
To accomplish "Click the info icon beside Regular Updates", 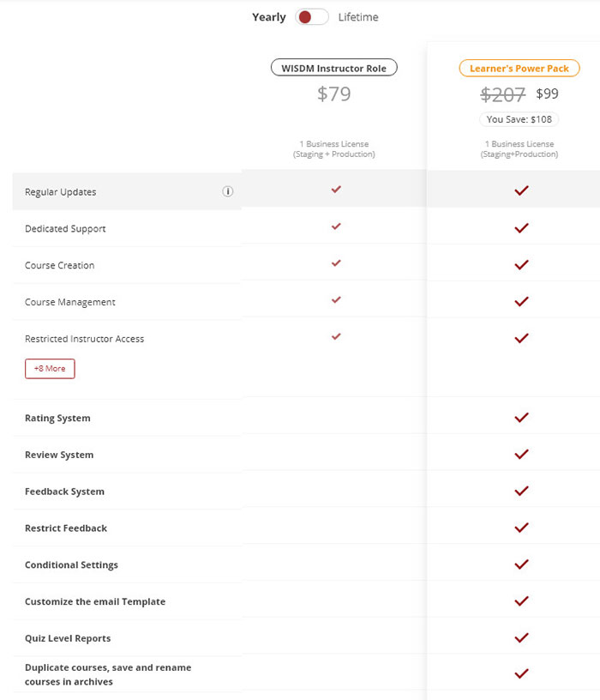I will point(228,191).
